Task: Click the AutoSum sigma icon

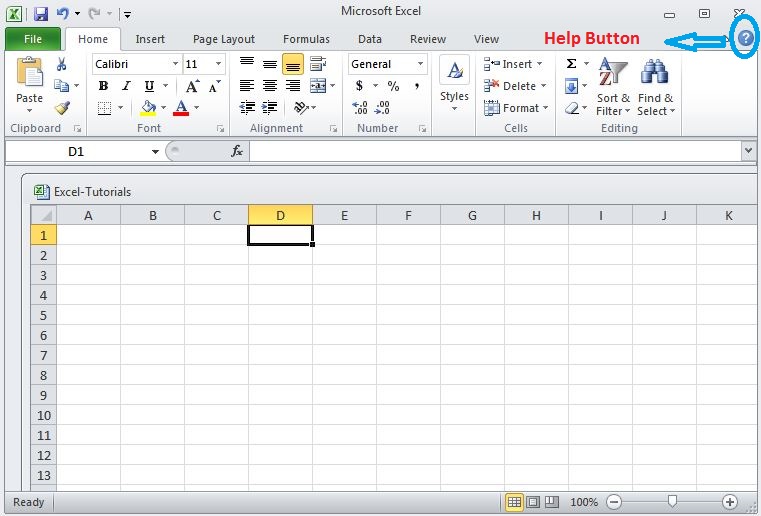Action: [572, 64]
